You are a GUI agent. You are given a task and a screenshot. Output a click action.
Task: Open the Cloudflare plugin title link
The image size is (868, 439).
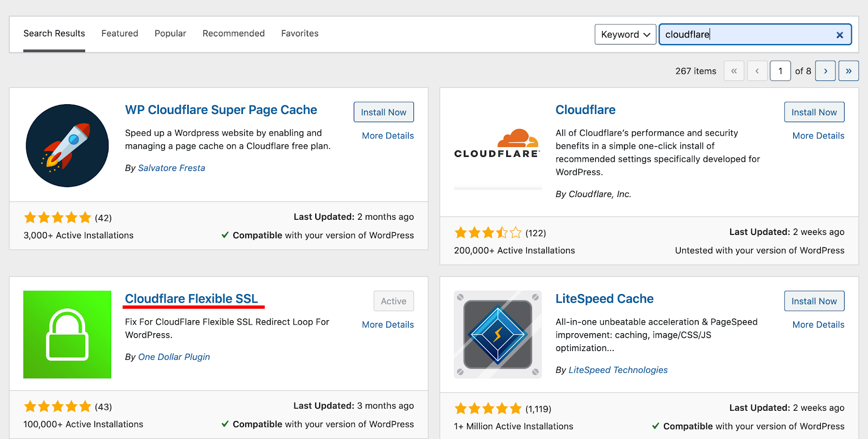click(585, 110)
